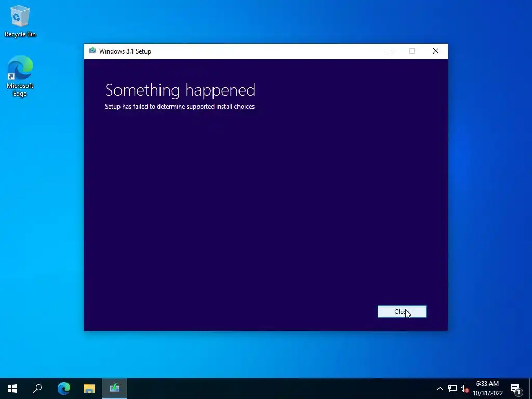Launch Microsoft Edge from the taskbar
Screen dimensions: 532x399
[63, 389]
